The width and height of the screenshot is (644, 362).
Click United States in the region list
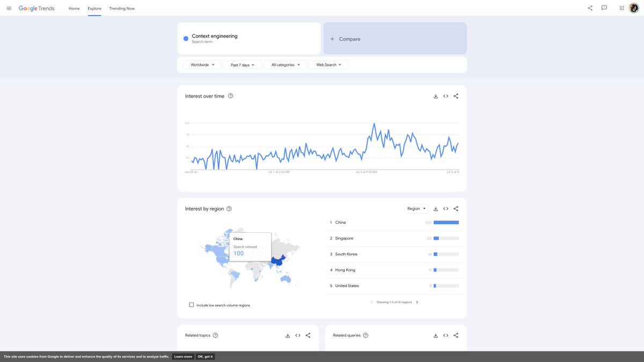(x=347, y=286)
